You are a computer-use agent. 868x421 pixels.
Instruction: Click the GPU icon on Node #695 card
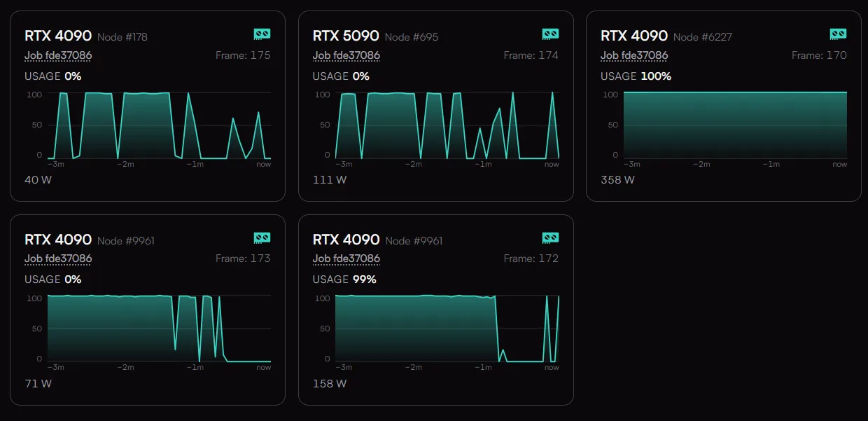[550, 34]
